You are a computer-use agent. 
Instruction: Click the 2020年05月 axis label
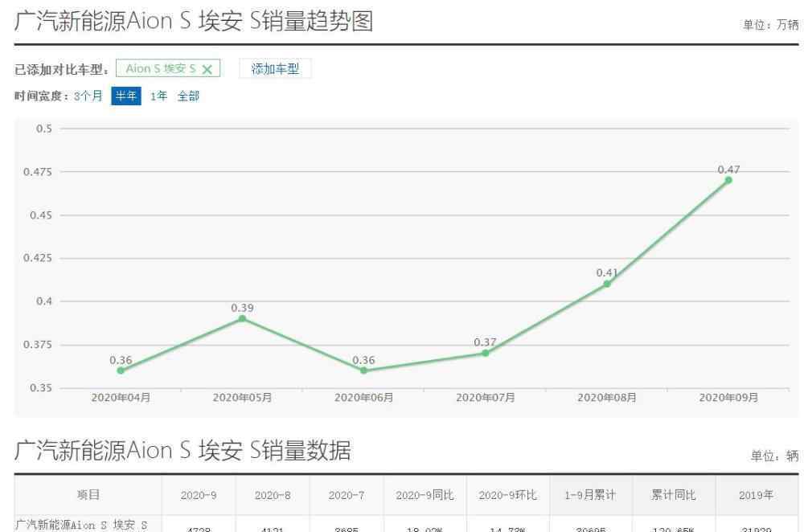point(242,397)
